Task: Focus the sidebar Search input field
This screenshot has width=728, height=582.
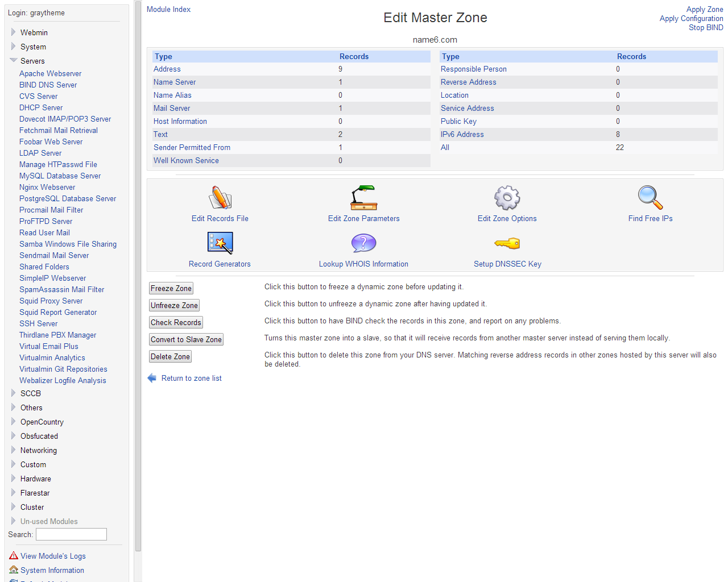Action: (x=71, y=534)
